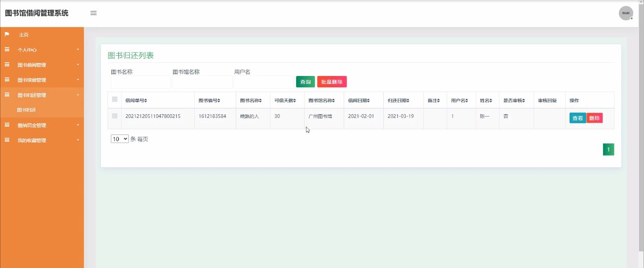
Task: Go to 主页 in the sidebar
Action: point(24,35)
